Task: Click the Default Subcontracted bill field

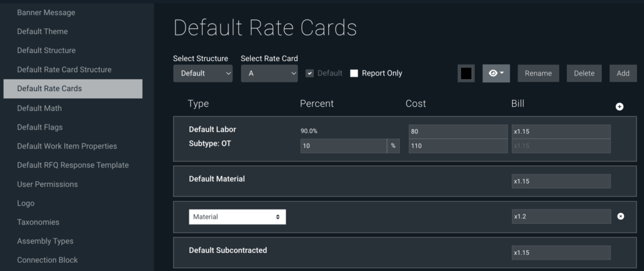Action: pyautogui.click(x=560, y=252)
